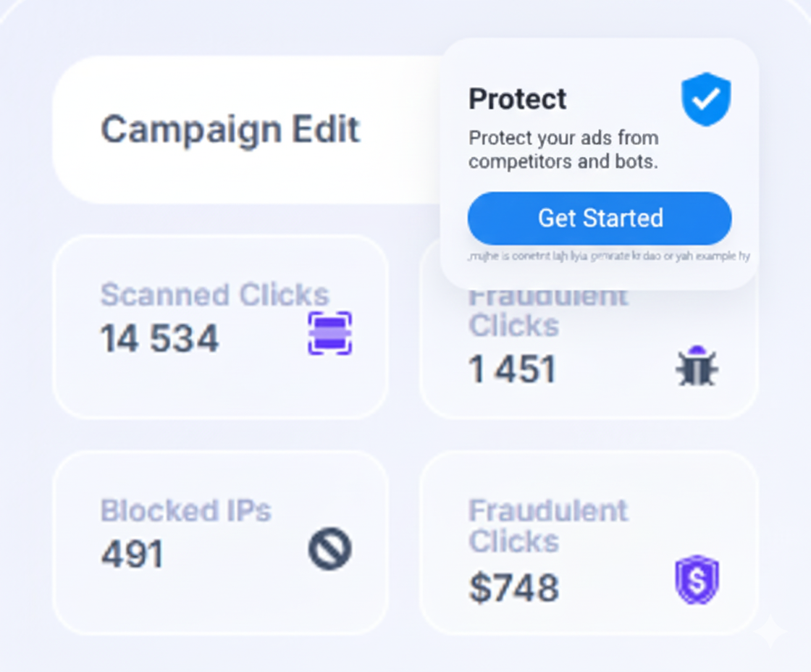Image resolution: width=811 pixels, height=672 pixels.
Task: Click the "Protect your ads" description text
Action: point(563,149)
